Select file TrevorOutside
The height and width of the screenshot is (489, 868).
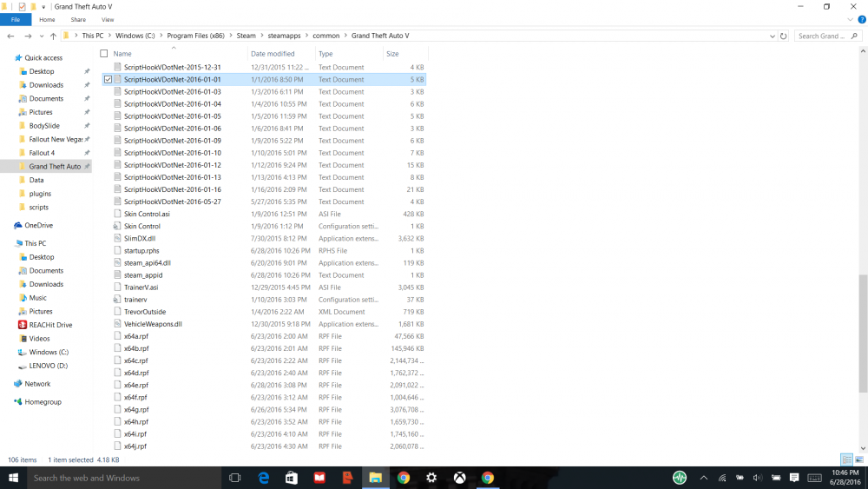(145, 312)
